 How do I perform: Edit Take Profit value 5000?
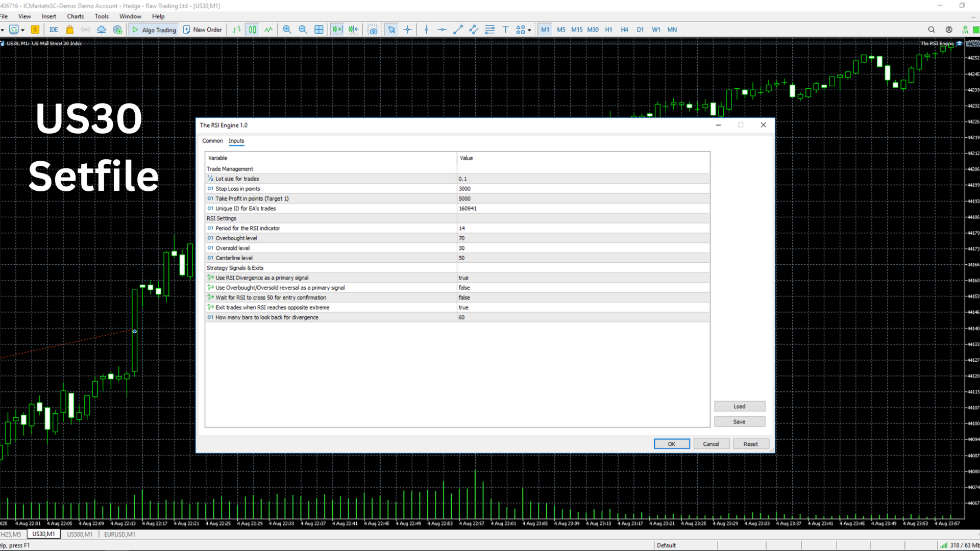583,198
